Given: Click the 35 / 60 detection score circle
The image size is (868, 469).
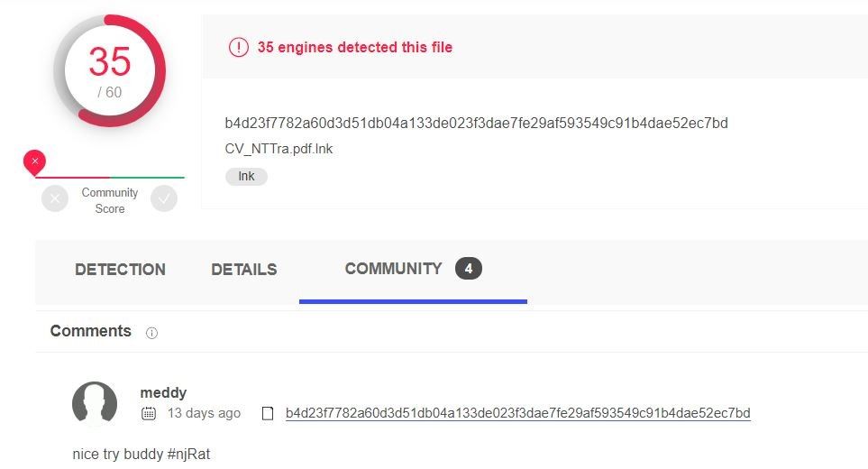Looking at the screenshot, I should (x=110, y=71).
